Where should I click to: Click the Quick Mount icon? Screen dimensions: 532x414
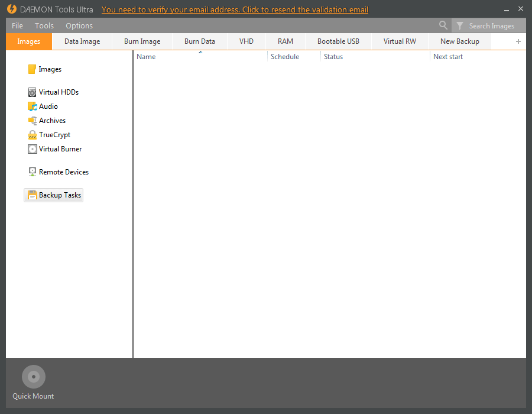[x=33, y=376]
